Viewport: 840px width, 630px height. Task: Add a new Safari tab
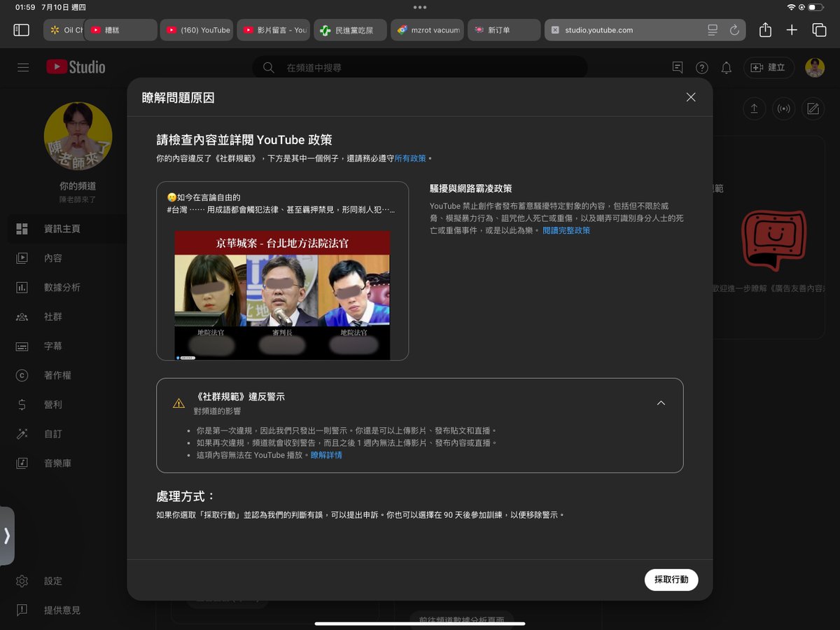(x=792, y=30)
